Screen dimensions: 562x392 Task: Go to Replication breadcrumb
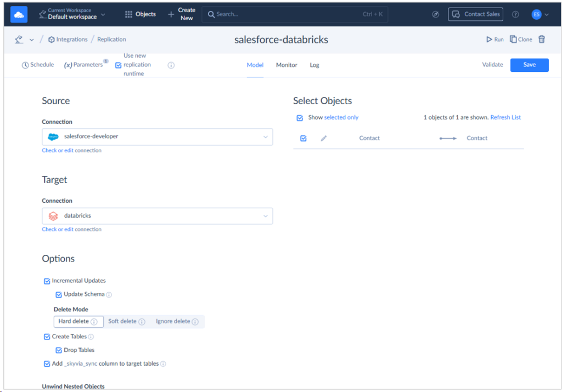tap(111, 39)
